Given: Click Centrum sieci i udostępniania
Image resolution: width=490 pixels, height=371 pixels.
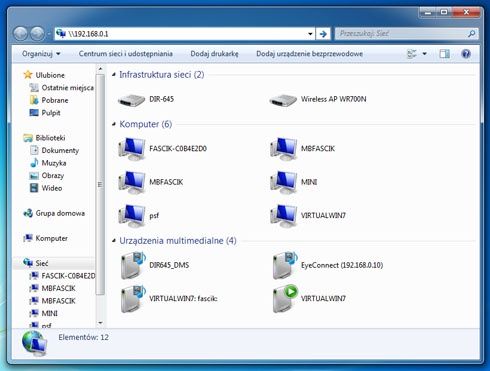Looking at the screenshot, I should click(x=126, y=54).
